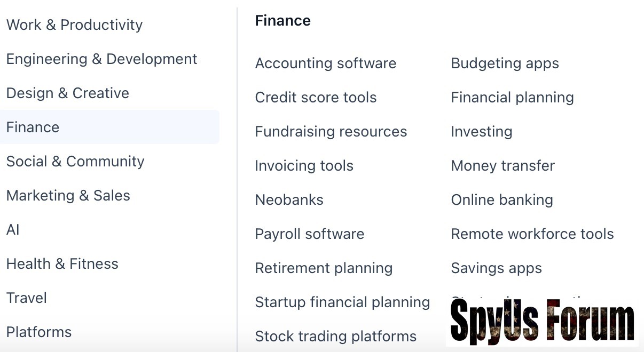This screenshot has height=352, width=644.
Task: Open the Investing link
Action: click(x=481, y=132)
